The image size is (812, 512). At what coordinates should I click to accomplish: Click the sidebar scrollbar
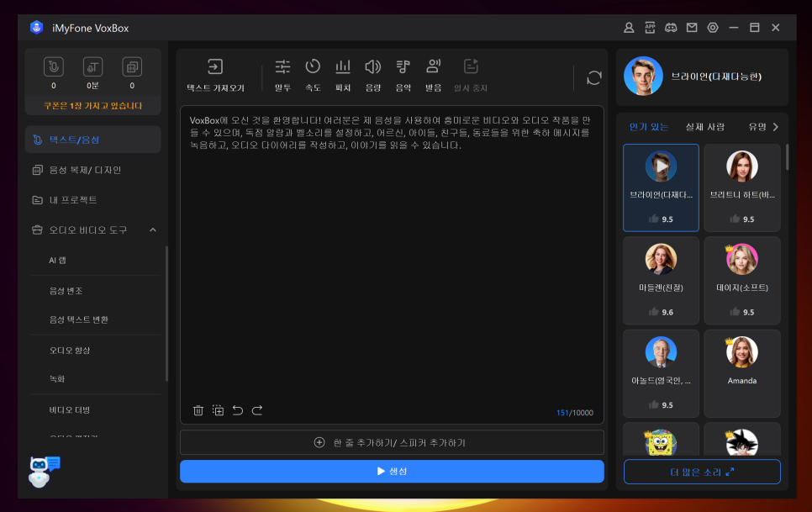(x=166, y=314)
